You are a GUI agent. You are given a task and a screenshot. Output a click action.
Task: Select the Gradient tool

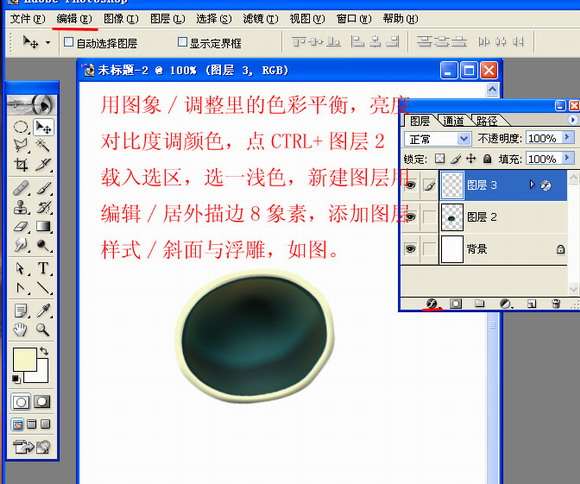(x=43, y=226)
